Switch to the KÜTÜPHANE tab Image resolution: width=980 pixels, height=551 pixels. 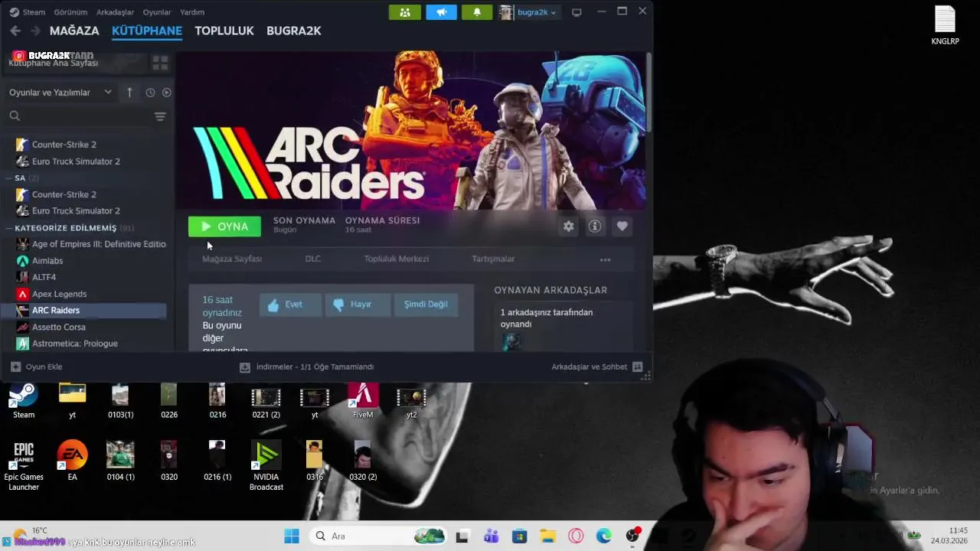point(147,31)
